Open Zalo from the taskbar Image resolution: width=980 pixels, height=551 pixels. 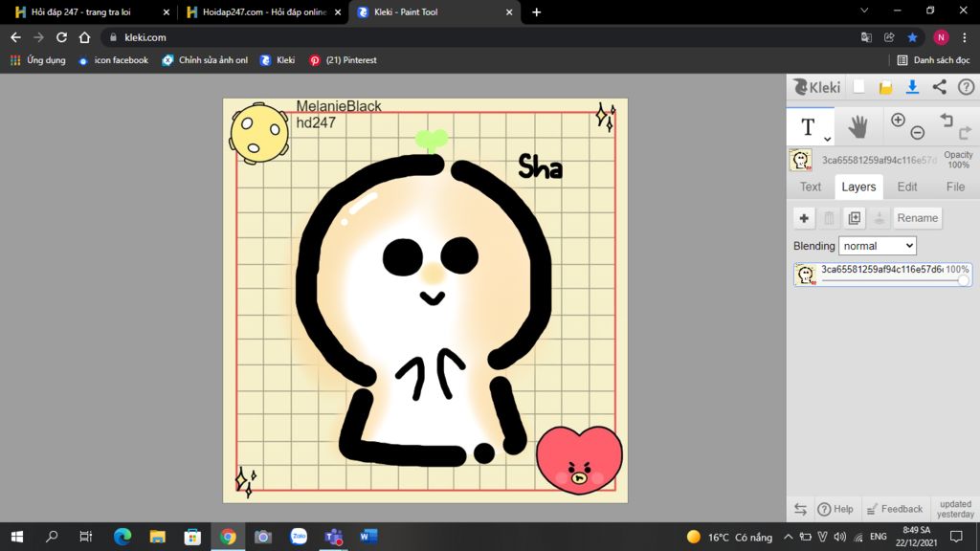click(x=299, y=537)
